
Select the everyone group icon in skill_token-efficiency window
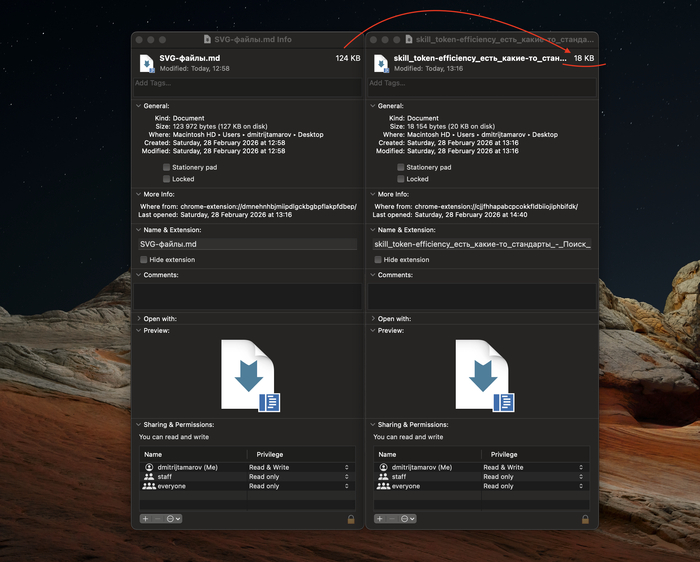pyautogui.click(x=383, y=486)
